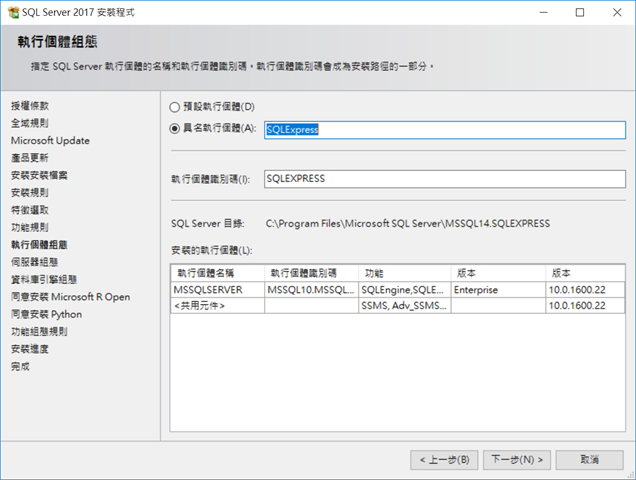Image resolution: width=636 pixels, height=480 pixels.
Task: Click the <共用元件> row in the table
Action: click(398, 306)
